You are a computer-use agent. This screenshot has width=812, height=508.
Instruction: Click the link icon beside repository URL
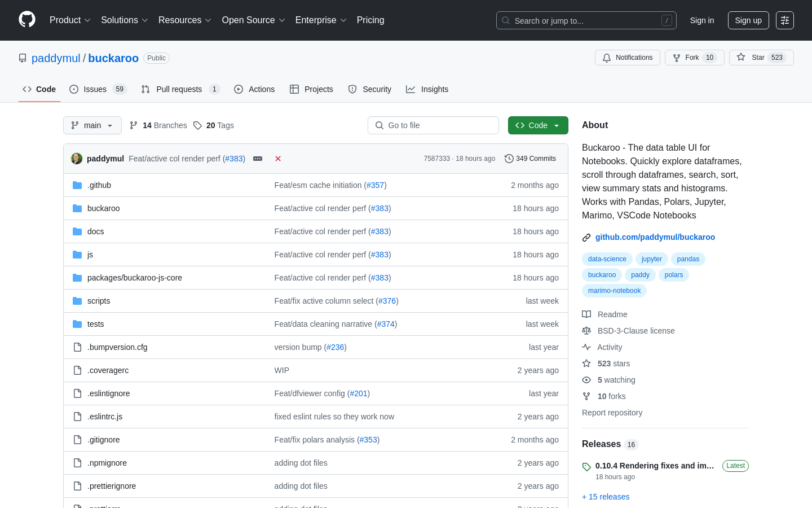(x=586, y=238)
